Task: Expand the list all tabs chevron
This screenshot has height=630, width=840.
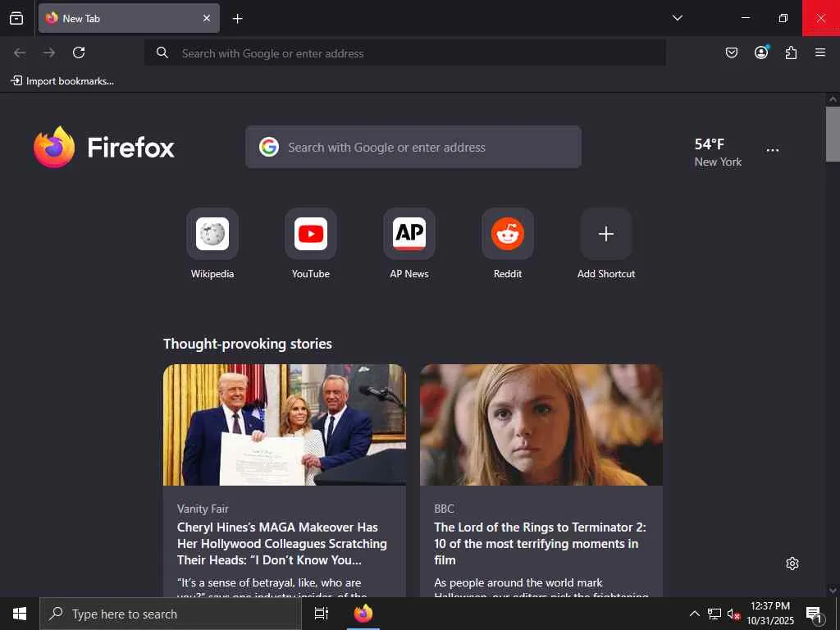Action: point(677,18)
